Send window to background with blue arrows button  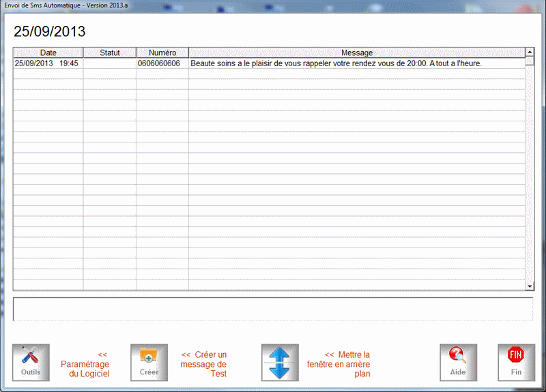(280, 363)
